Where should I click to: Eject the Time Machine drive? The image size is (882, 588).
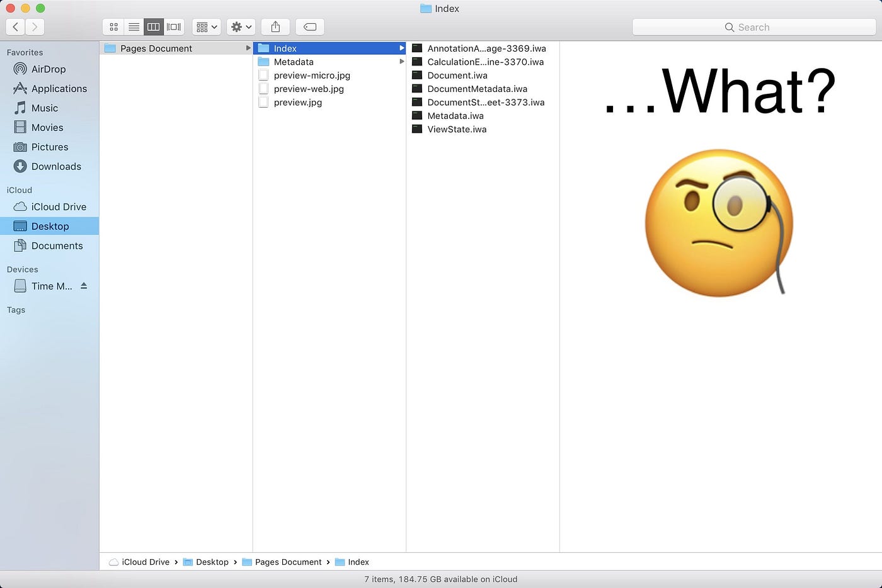(x=84, y=286)
